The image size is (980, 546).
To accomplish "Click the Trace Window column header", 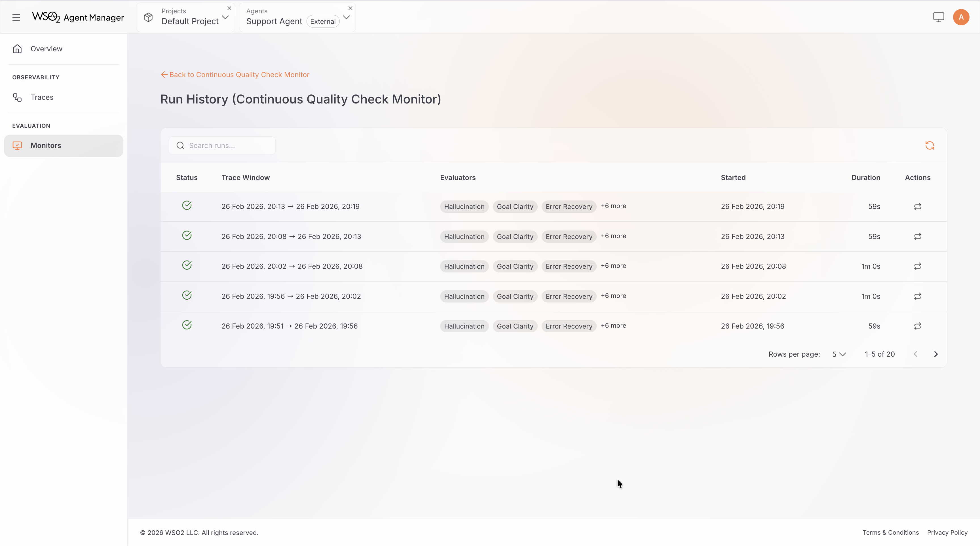I will coord(245,177).
